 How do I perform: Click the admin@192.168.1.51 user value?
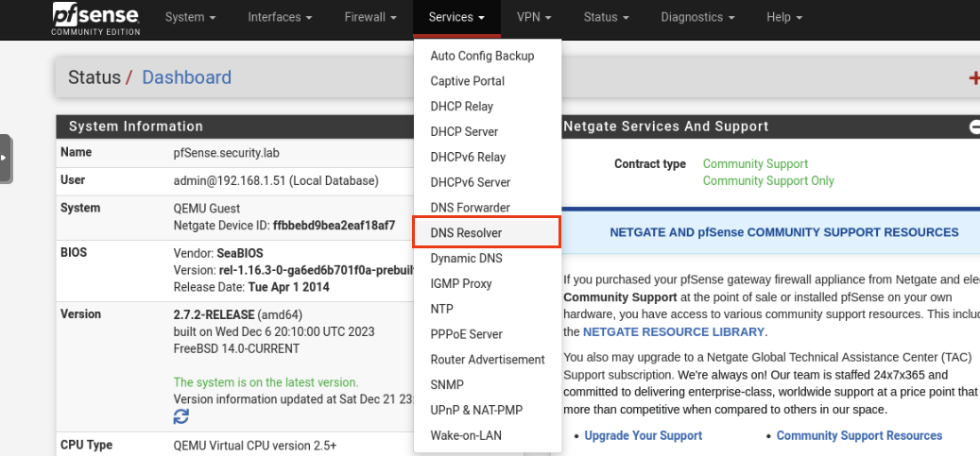pyautogui.click(x=276, y=181)
